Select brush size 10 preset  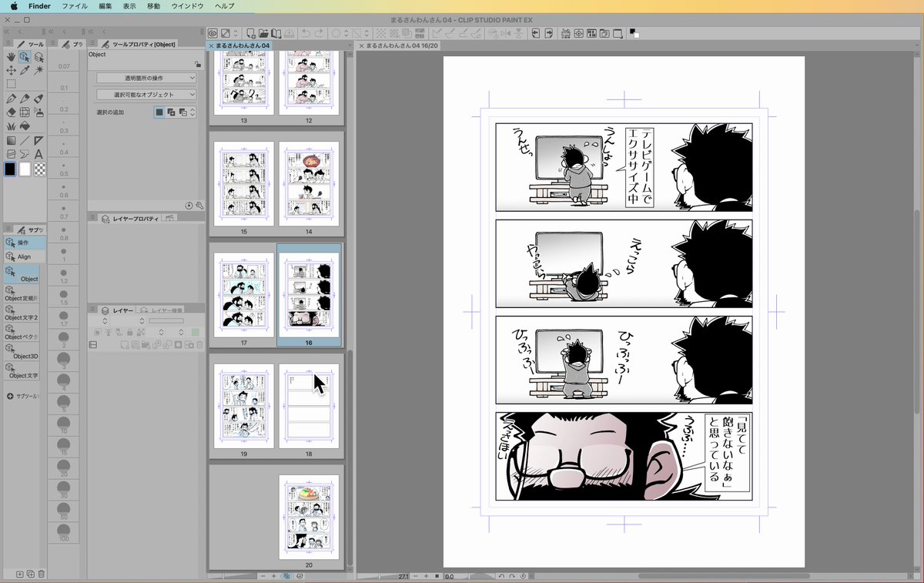pyautogui.click(x=64, y=426)
